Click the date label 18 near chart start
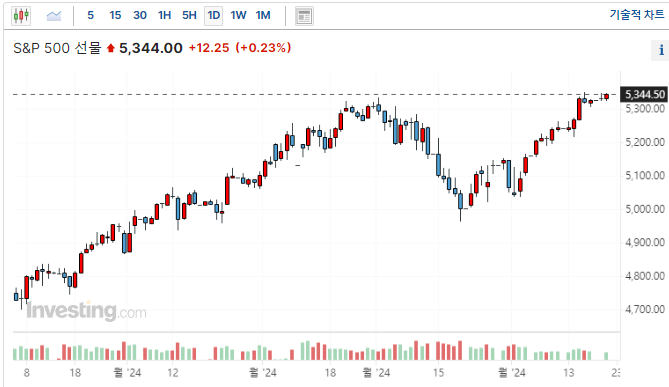This screenshot has height=387, width=669. coord(75,373)
